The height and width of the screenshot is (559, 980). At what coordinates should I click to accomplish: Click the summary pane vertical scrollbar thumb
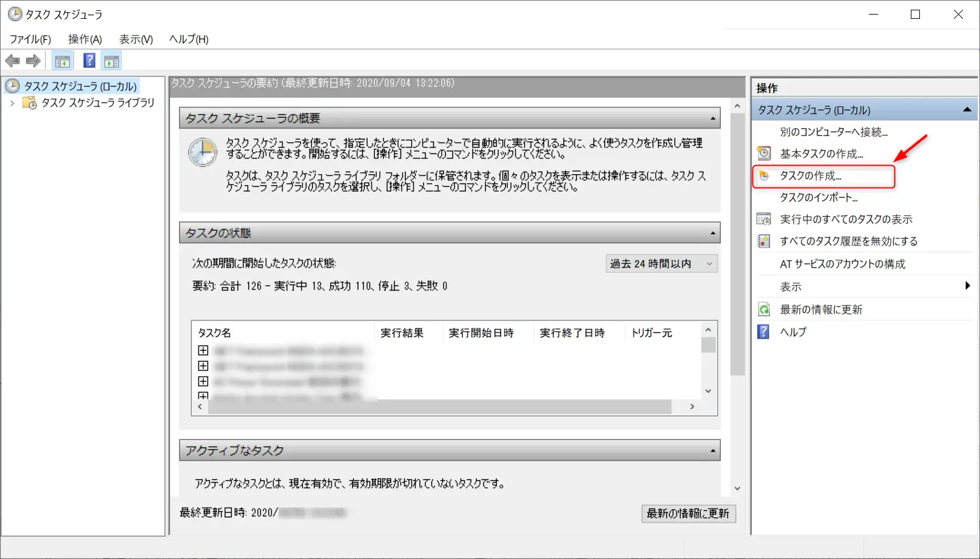pos(737,245)
